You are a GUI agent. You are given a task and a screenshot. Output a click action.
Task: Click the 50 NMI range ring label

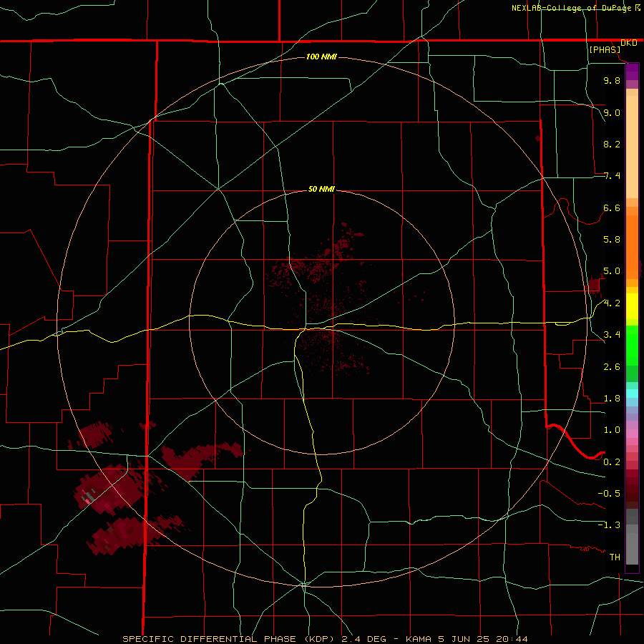coord(321,189)
